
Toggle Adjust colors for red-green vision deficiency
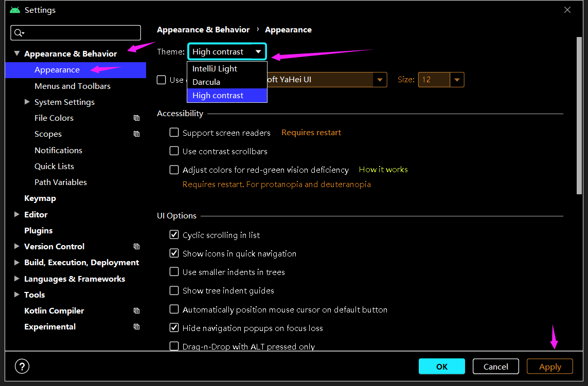coord(174,170)
